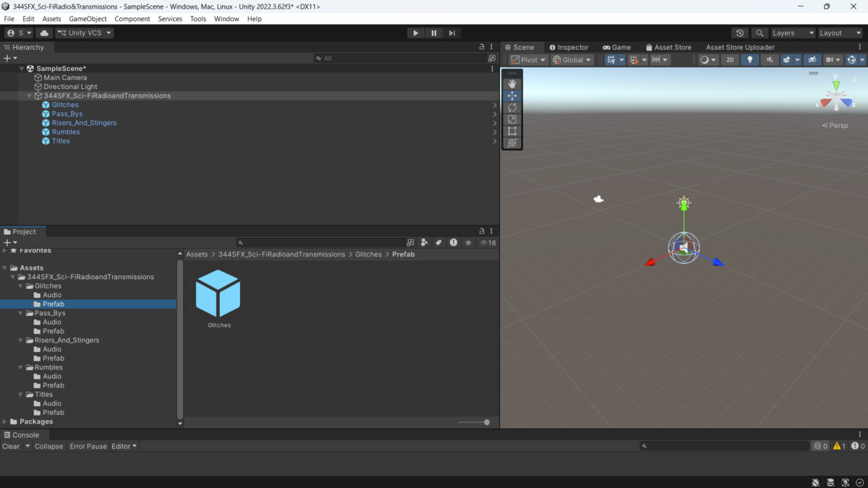Toggle Error Pause in Console

pyautogui.click(x=88, y=446)
